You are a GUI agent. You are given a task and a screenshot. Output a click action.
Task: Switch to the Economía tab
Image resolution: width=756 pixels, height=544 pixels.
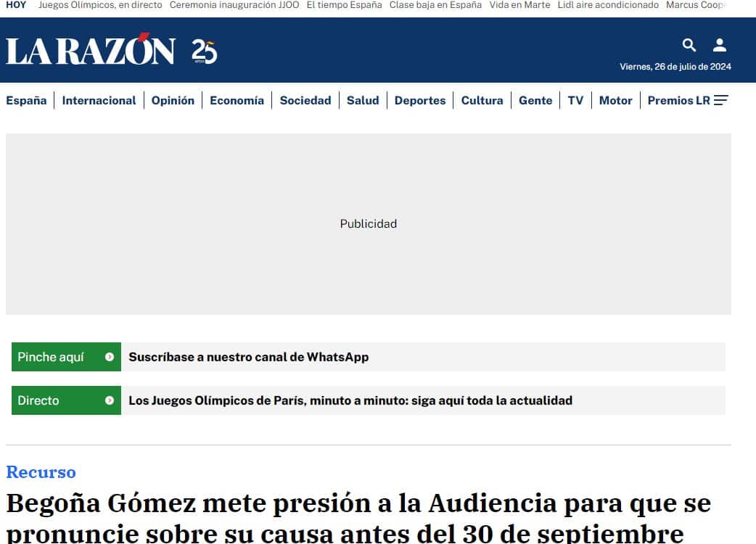tap(237, 100)
